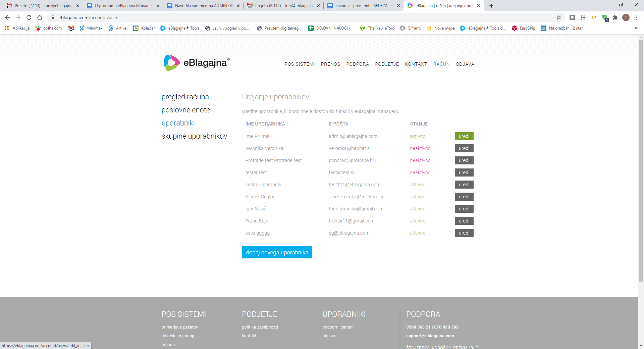This screenshot has height=349, width=644.
Task: Edit tester test with uredi button
Action: tap(464, 172)
